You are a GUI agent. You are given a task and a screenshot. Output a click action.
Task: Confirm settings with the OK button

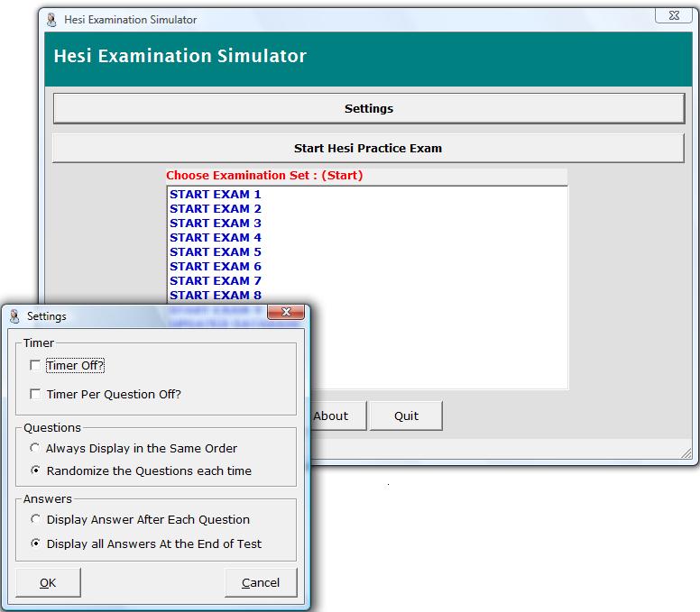click(48, 582)
